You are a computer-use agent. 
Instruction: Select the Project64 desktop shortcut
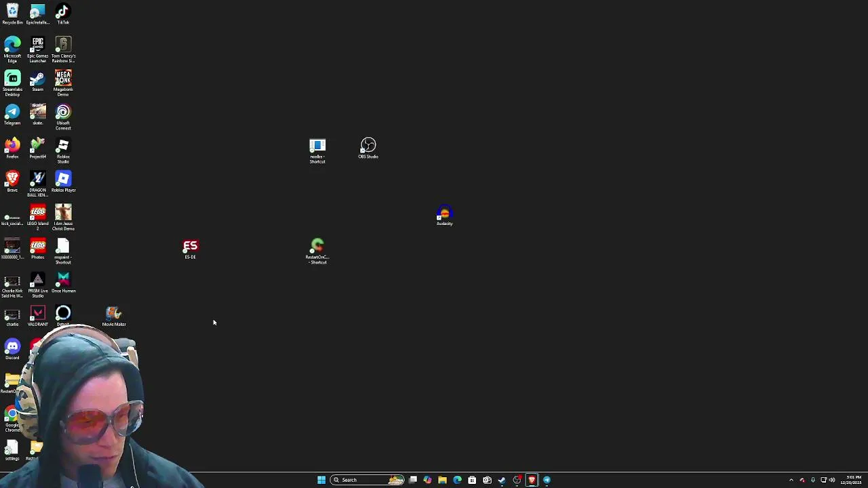pyautogui.click(x=37, y=148)
